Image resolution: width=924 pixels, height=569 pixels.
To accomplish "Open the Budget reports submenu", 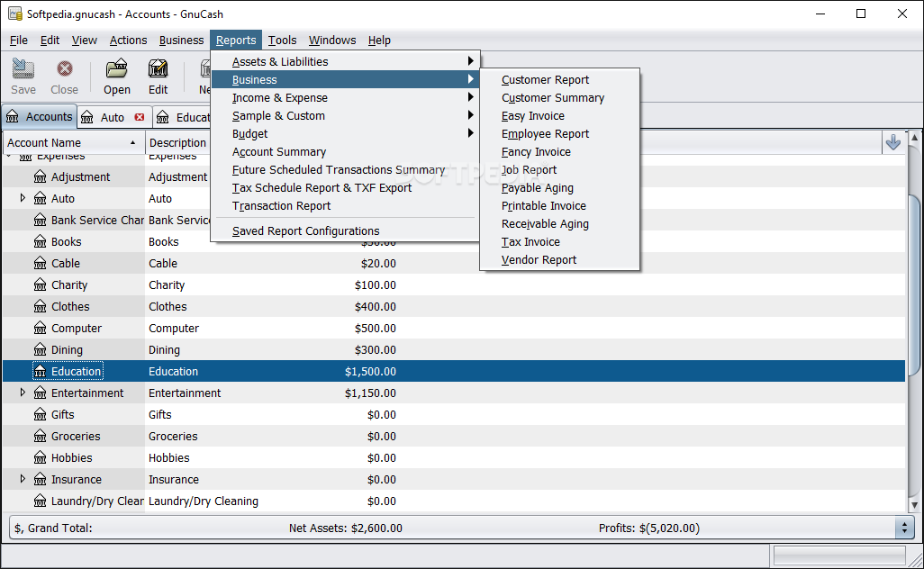I will click(x=345, y=134).
